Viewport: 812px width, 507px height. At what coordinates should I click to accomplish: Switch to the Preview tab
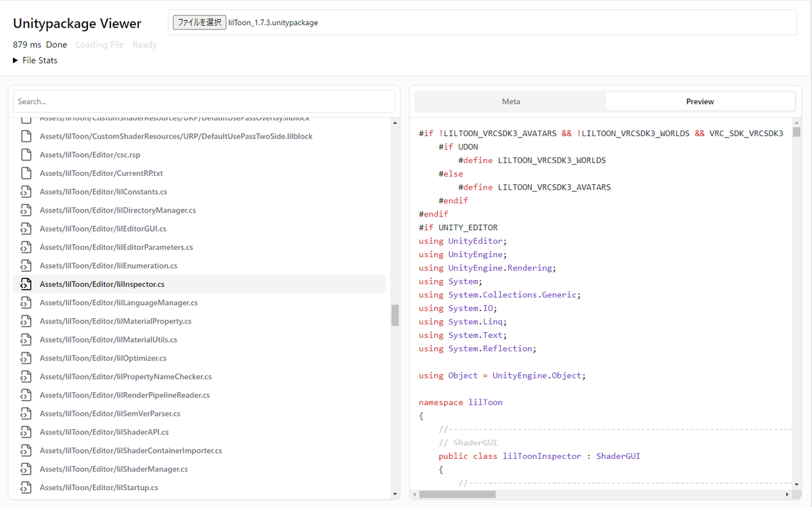tap(700, 102)
